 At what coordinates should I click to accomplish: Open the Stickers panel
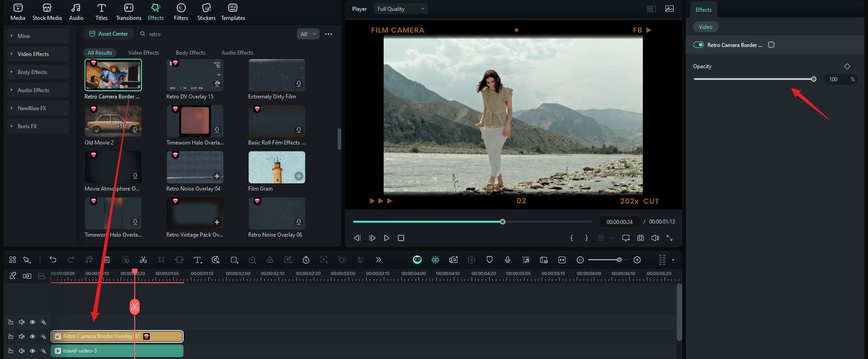click(206, 12)
